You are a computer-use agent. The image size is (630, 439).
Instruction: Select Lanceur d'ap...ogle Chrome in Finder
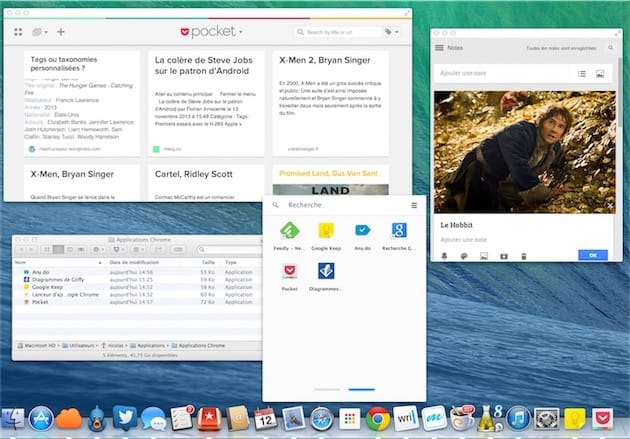coord(137,294)
